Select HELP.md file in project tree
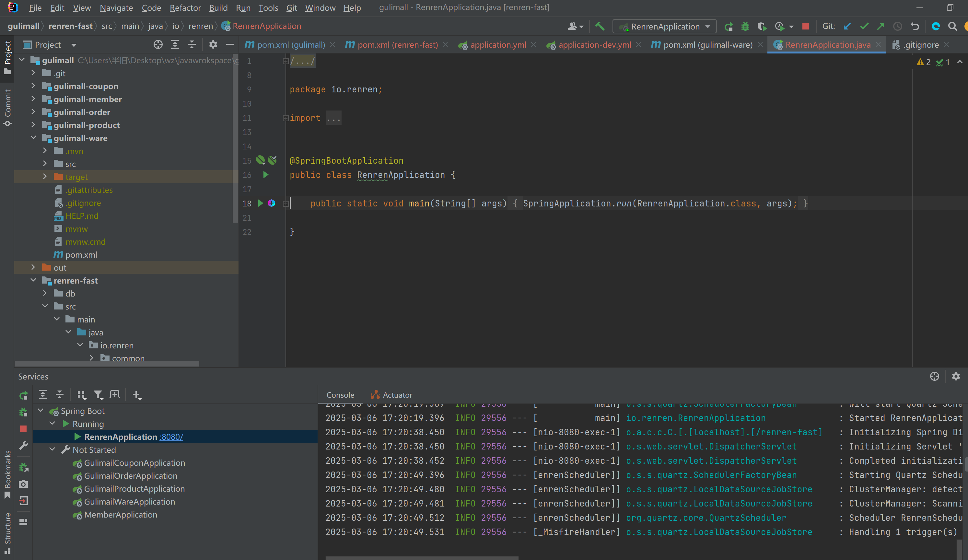 click(82, 216)
